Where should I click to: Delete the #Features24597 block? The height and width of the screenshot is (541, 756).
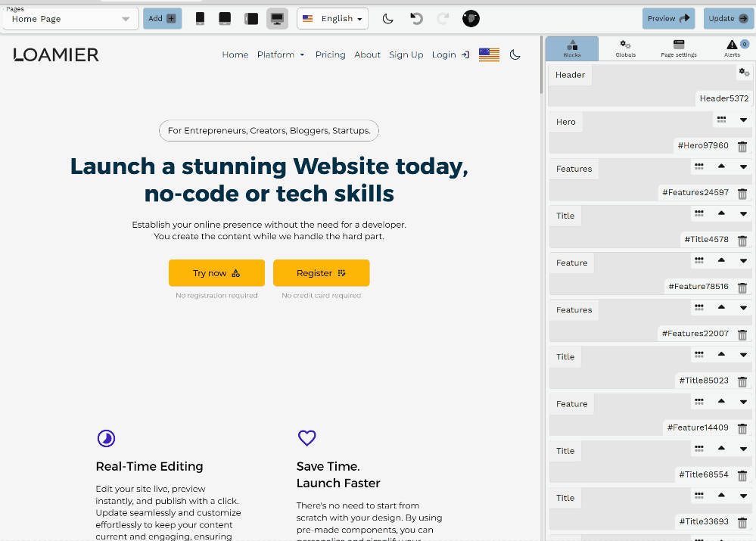[x=742, y=194]
